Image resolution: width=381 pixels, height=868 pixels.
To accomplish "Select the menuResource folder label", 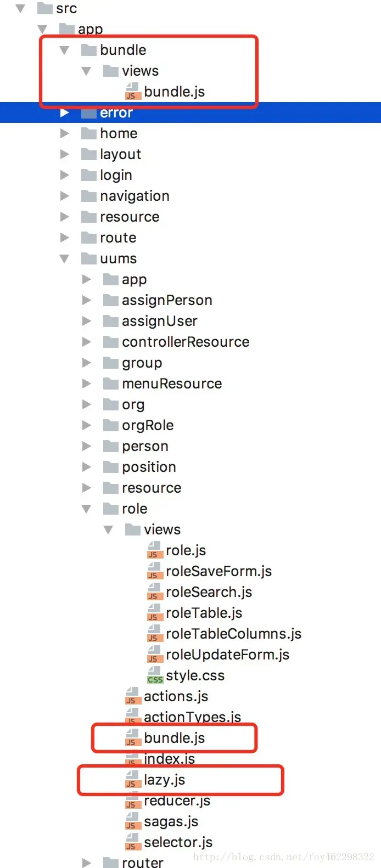I will pos(172,384).
